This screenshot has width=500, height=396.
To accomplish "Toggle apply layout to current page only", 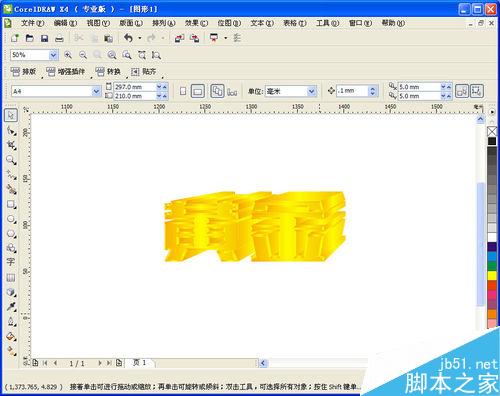I will coord(232,92).
